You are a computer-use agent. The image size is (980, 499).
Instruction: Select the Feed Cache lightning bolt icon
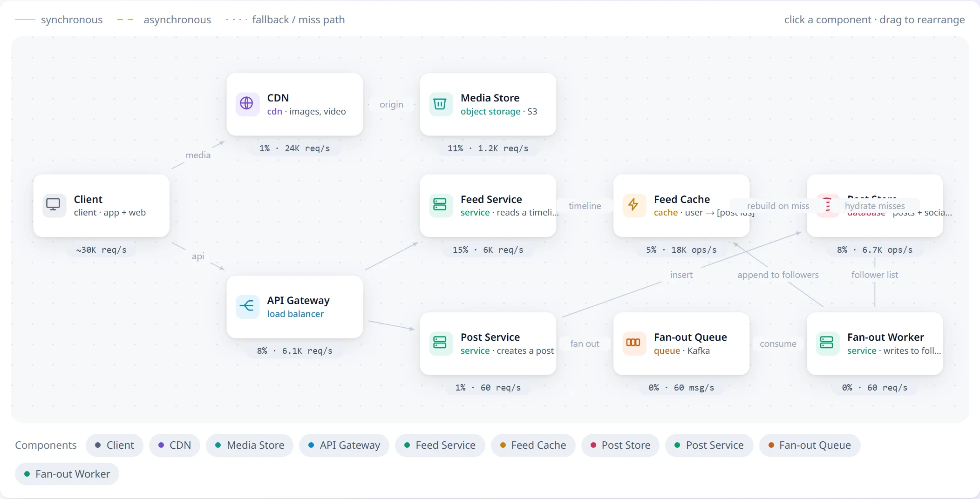[634, 205]
